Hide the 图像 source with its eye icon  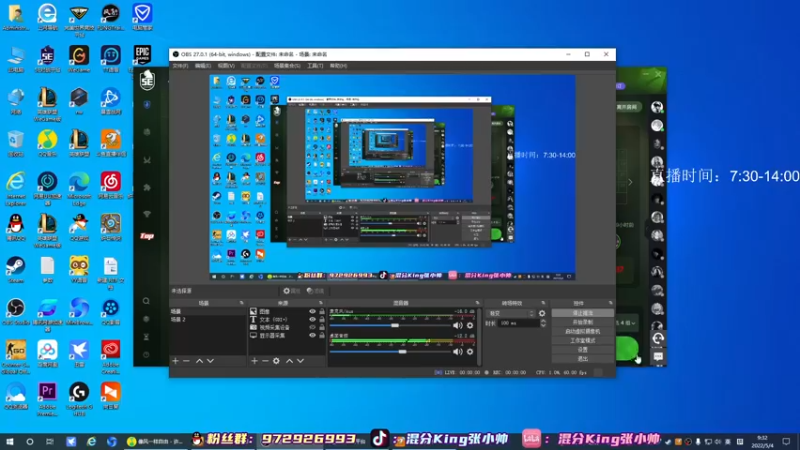click(x=312, y=311)
